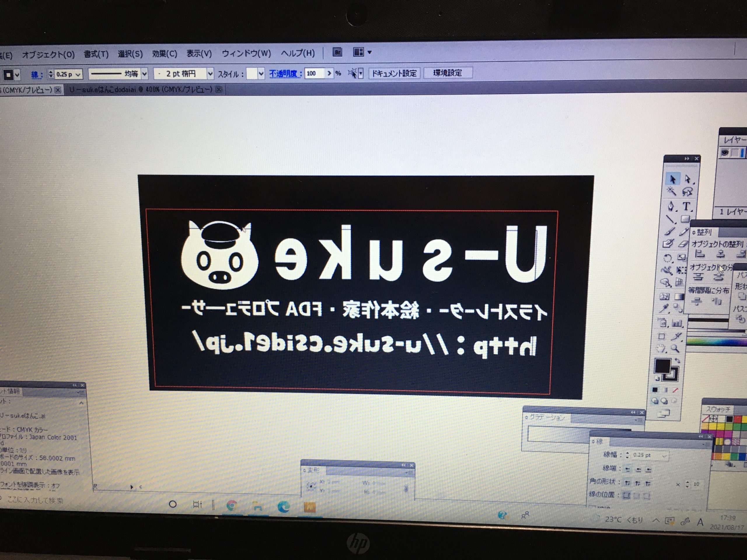Click the Gradient panel gradient slider bar

point(559,435)
